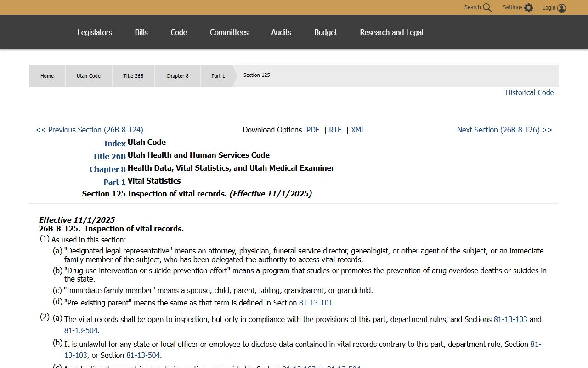Download the section as RTF
The width and height of the screenshot is (588, 368).
pyautogui.click(x=335, y=130)
